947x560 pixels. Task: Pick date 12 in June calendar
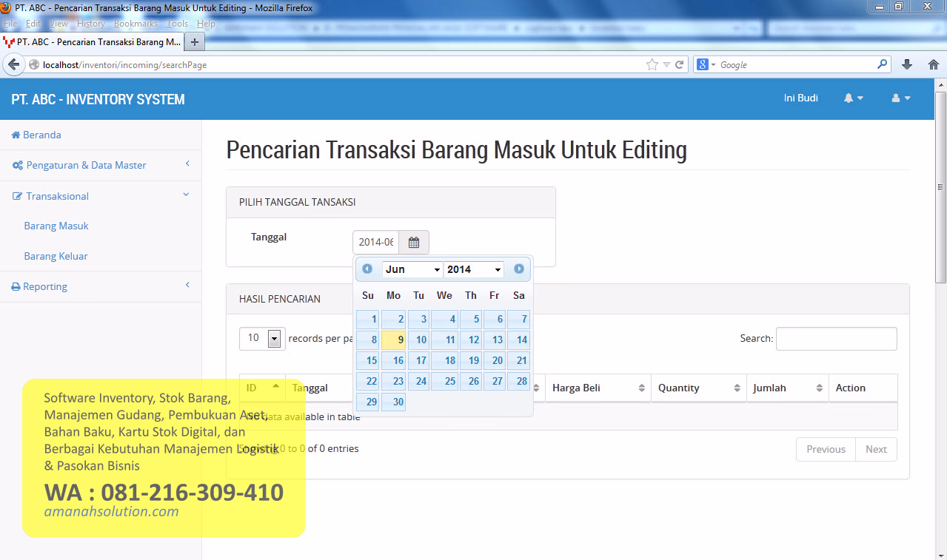pyautogui.click(x=470, y=340)
